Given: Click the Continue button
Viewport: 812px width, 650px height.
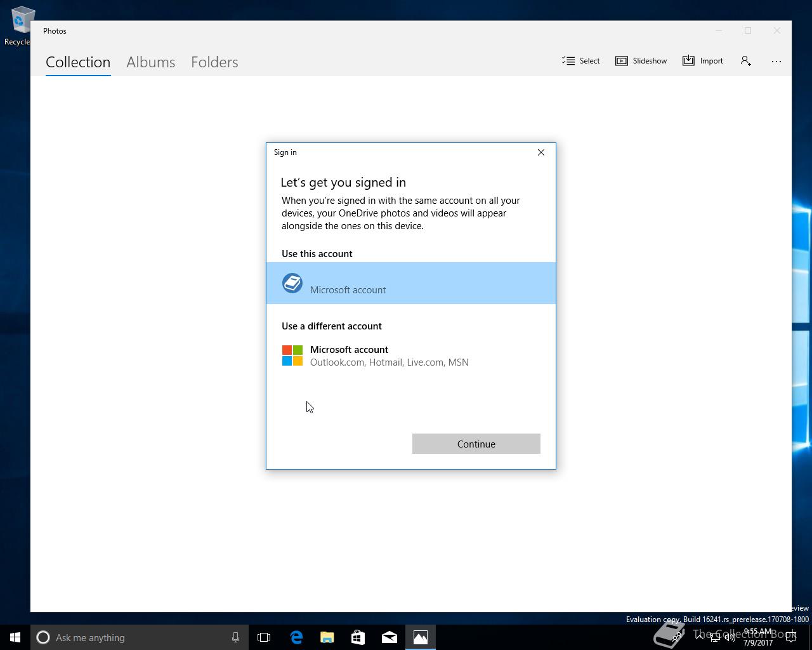Looking at the screenshot, I should point(476,444).
